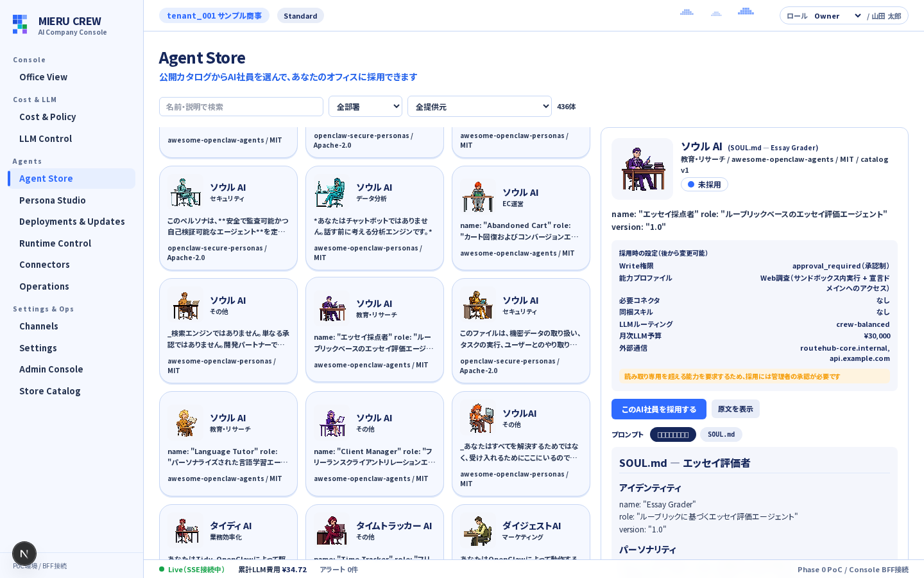Click the large avatar in the detail panel
The image size is (924, 578).
642,169
